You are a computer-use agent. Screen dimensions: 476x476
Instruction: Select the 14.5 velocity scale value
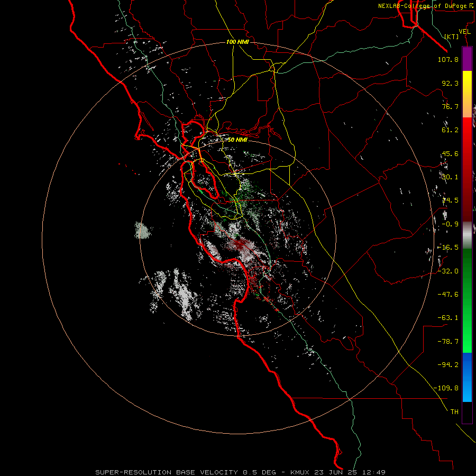pyautogui.click(x=450, y=200)
